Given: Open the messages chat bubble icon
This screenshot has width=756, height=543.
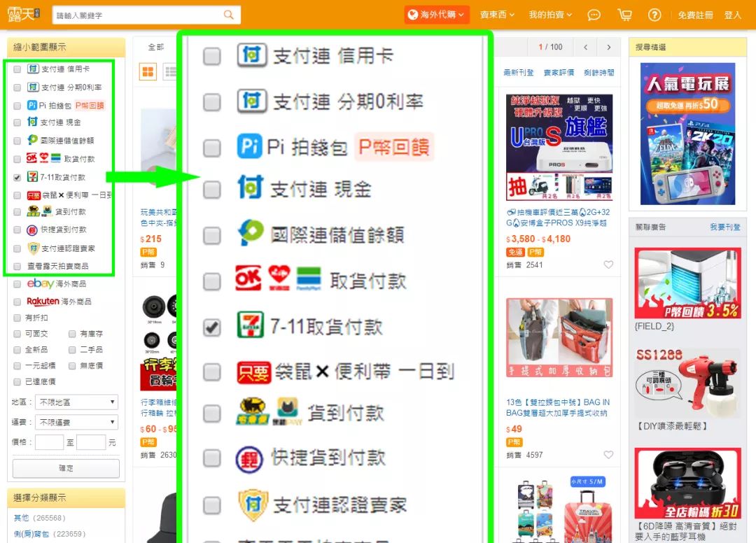Looking at the screenshot, I should click(x=594, y=15).
